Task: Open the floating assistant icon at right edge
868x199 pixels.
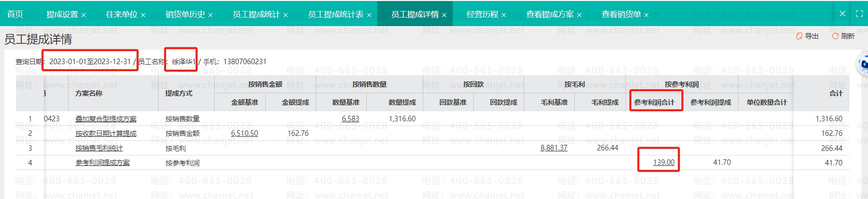Action: click(x=863, y=64)
